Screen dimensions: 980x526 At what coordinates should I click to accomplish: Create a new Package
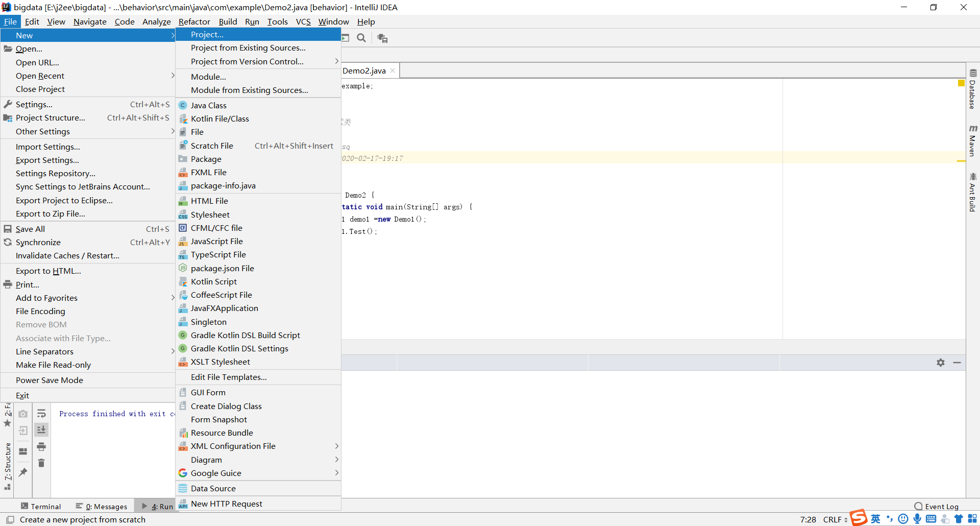tap(258, 159)
